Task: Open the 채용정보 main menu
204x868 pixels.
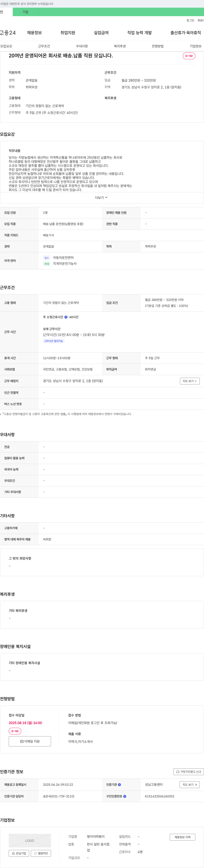Action: 34,33
